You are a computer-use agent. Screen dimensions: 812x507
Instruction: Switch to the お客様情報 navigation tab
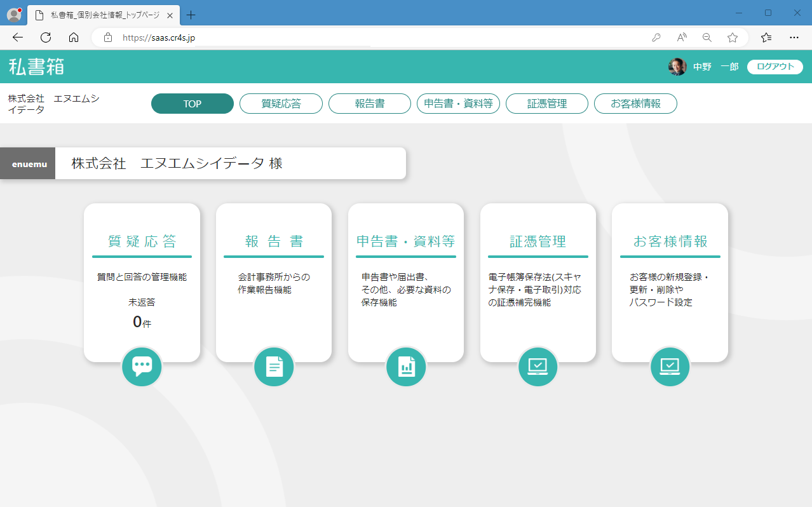pos(635,104)
